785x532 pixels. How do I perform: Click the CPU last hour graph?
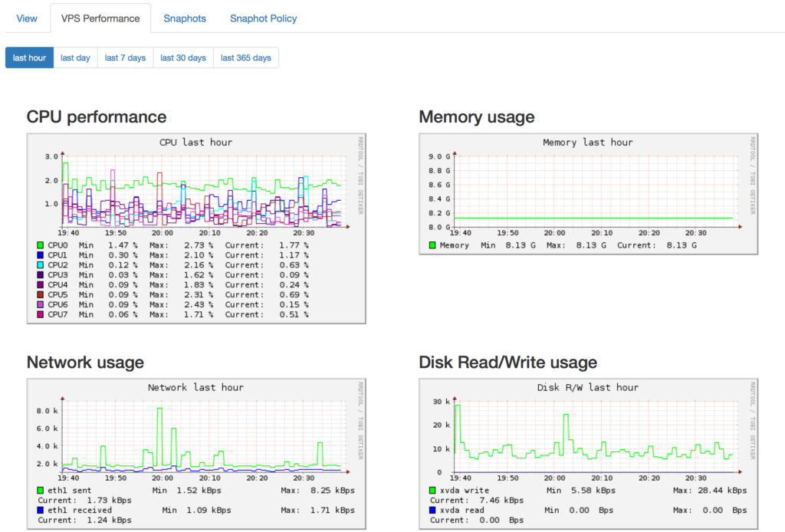click(196, 228)
